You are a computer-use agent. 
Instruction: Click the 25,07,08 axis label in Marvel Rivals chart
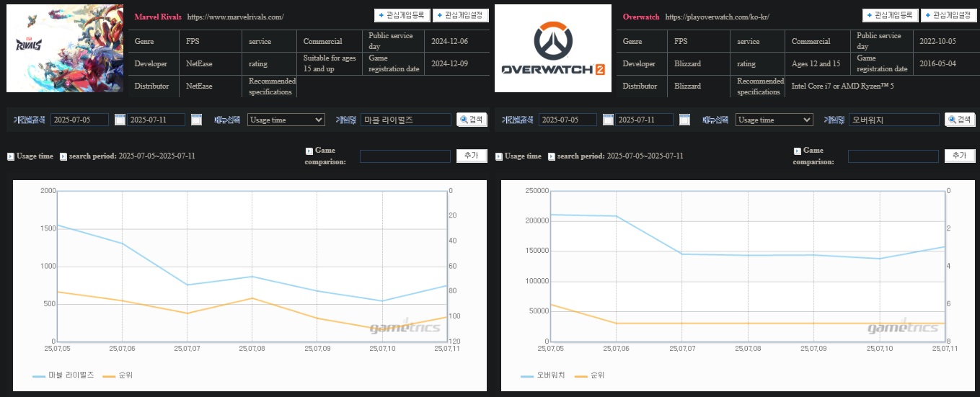click(x=252, y=349)
